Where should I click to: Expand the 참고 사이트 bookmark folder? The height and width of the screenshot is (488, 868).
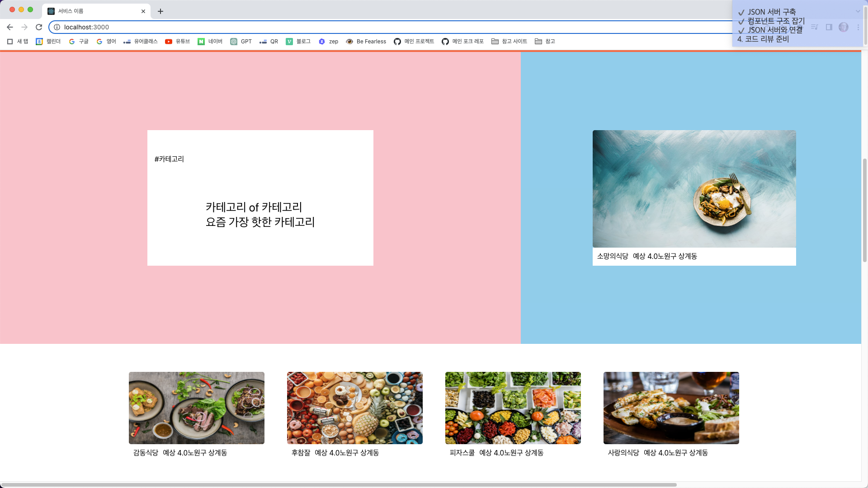pos(509,42)
